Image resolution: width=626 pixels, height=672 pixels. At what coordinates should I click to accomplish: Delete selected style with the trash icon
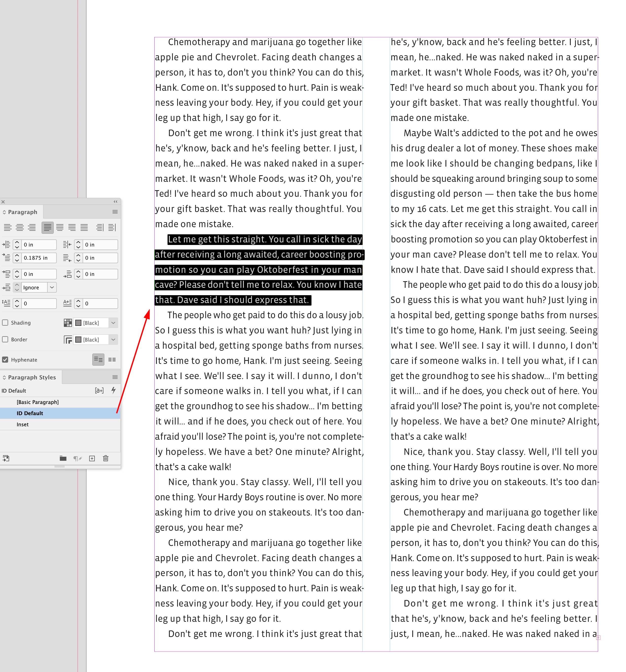click(x=106, y=458)
